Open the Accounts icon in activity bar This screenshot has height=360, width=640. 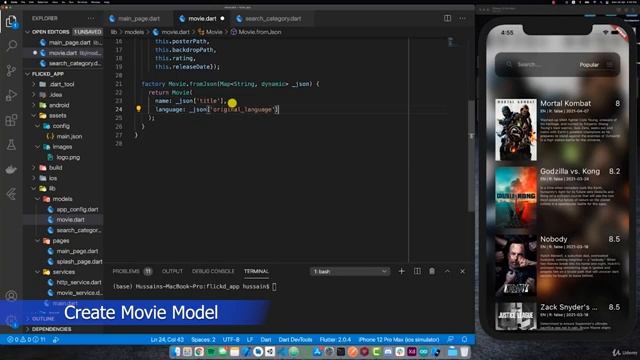coord(11,296)
